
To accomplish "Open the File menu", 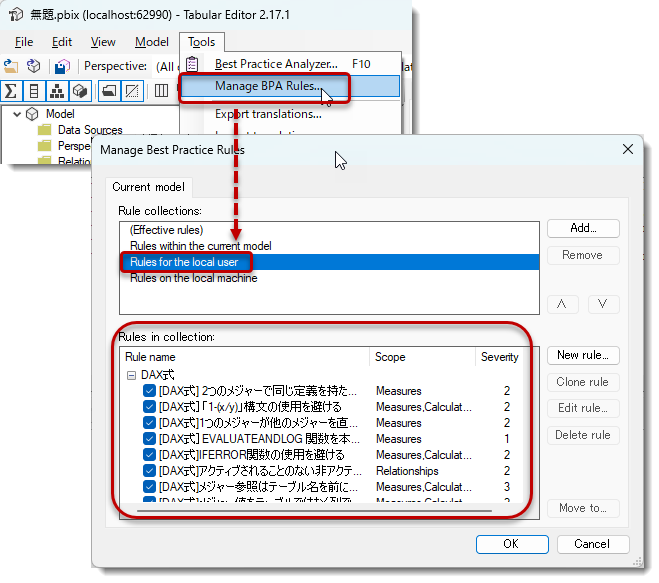I will [24, 42].
